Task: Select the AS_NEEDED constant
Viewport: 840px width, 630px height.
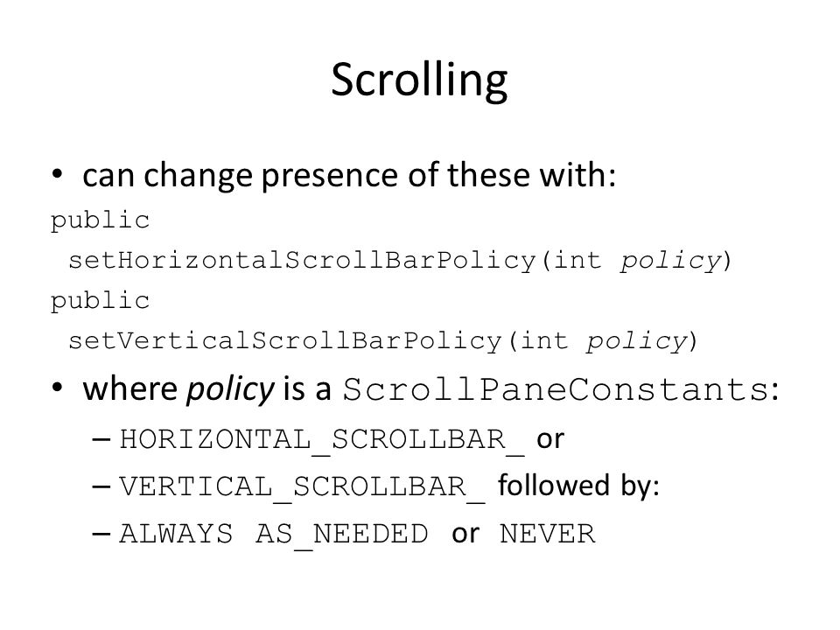Action: point(342,535)
